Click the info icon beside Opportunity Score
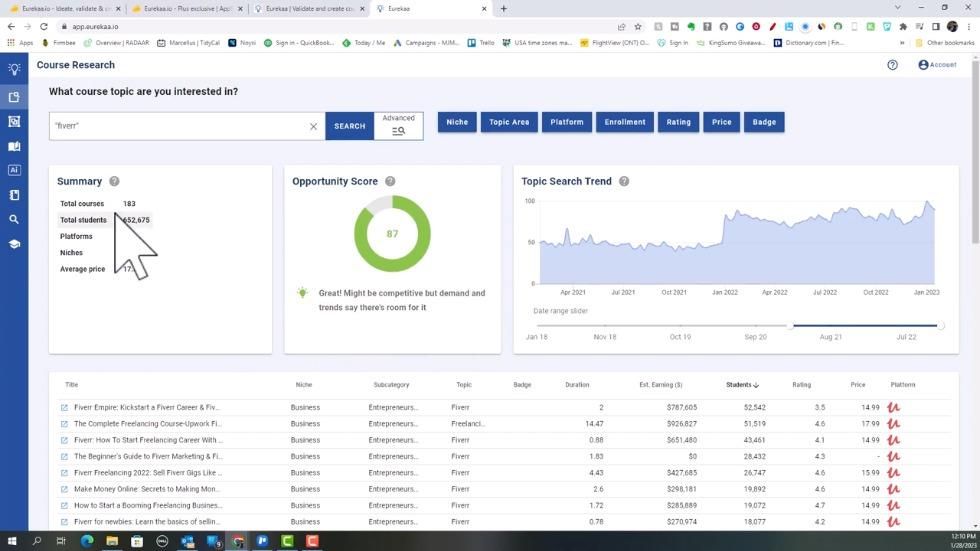This screenshot has height=551, width=980. 390,181
